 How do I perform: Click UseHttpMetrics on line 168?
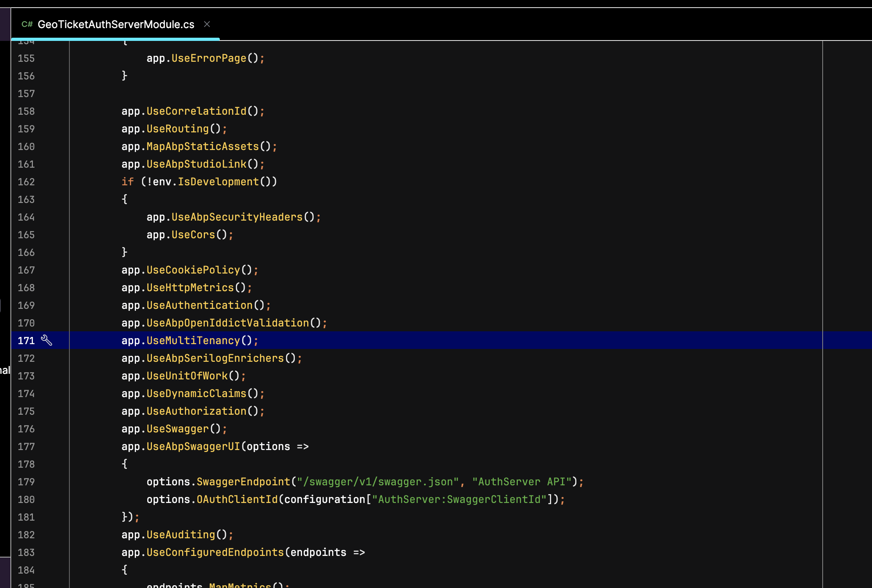(190, 288)
